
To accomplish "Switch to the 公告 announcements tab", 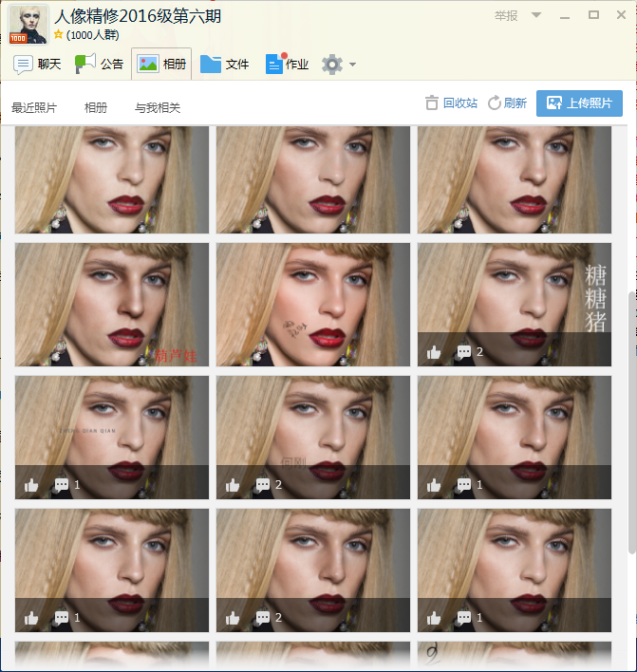I will [99, 65].
